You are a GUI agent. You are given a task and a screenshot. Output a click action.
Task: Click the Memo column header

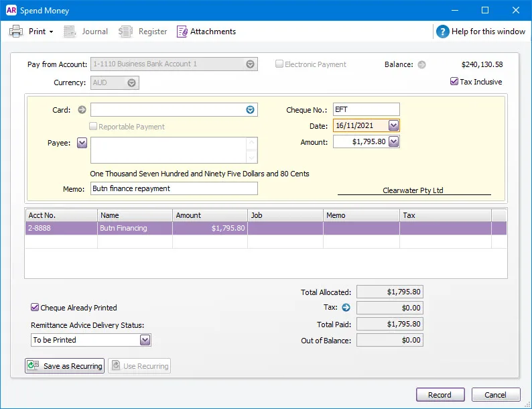point(361,215)
